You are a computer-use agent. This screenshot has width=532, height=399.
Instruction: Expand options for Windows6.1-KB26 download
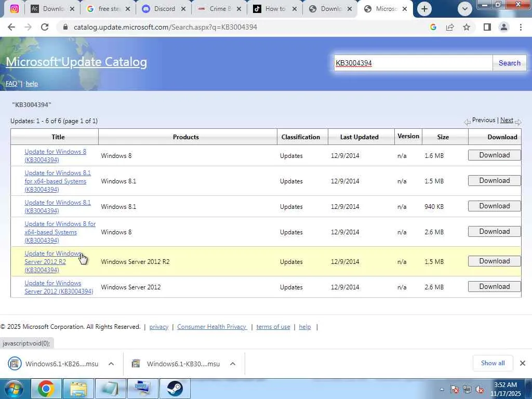[111, 364]
